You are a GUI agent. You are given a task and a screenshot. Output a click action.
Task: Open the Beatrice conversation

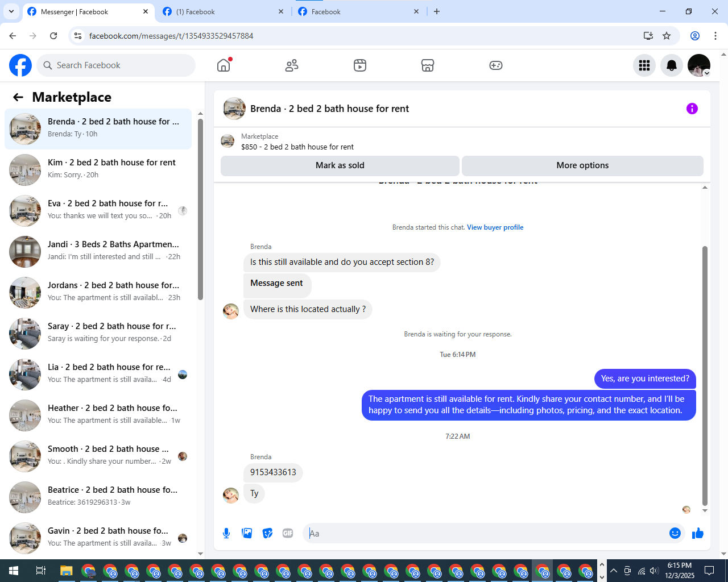pos(98,497)
